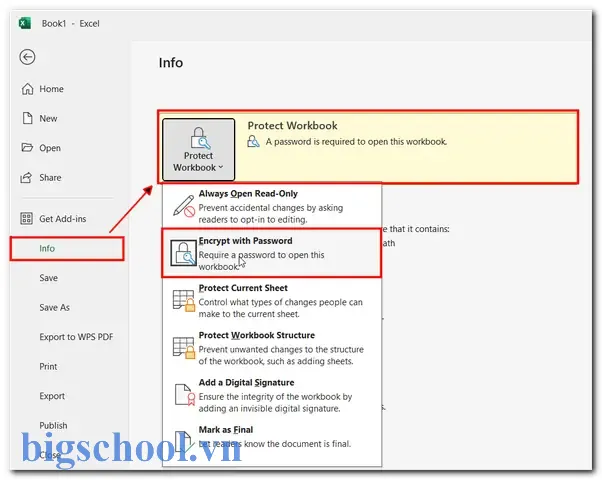Viewport: 602px width, 480px height.
Task: Choose Protect Current Sheet option
Action: [272, 301]
